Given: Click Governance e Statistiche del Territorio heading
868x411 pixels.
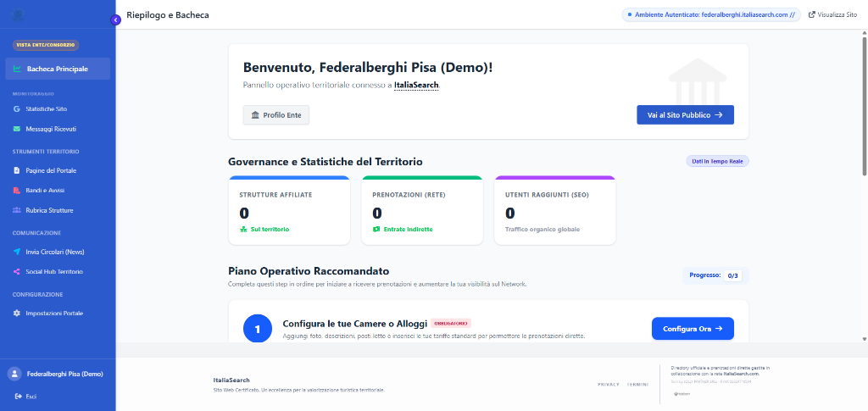Looking at the screenshot, I should [x=325, y=162].
